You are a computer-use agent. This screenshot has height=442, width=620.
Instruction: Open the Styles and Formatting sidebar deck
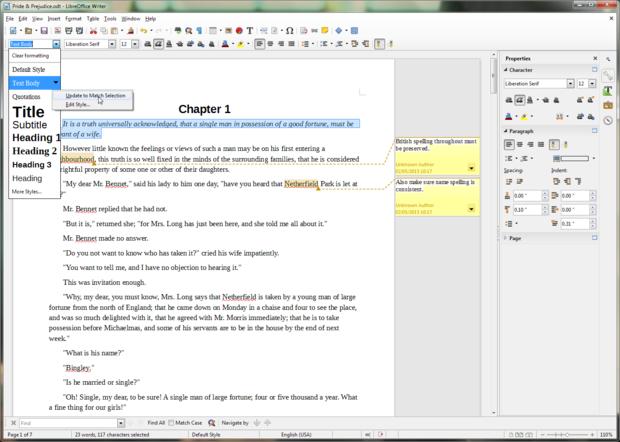[608, 91]
